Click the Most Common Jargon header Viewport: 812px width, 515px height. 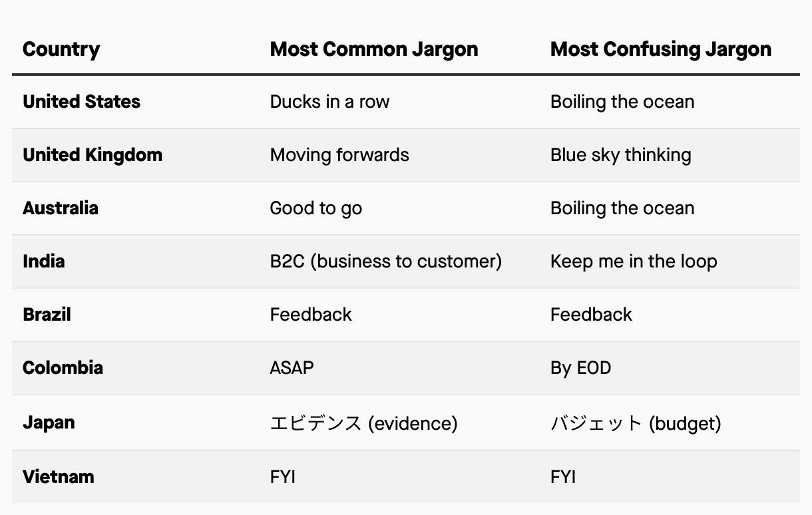[x=374, y=49]
